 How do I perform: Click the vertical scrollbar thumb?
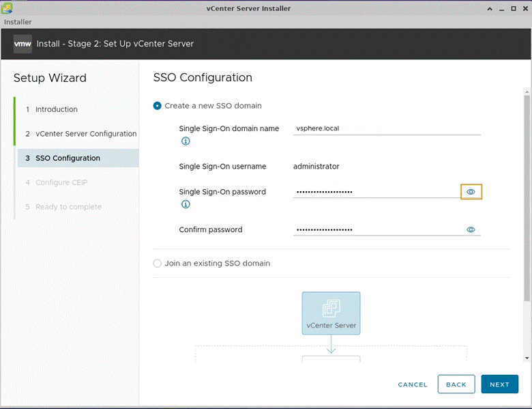527,198
